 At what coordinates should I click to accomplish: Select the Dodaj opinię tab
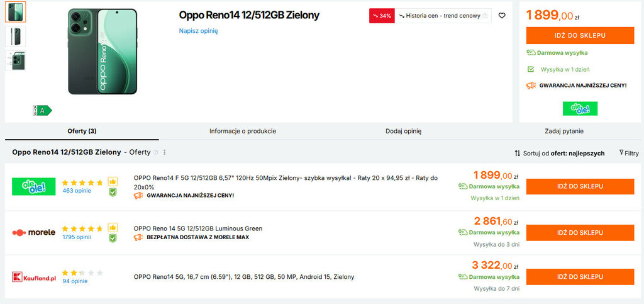[x=403, y=131]
